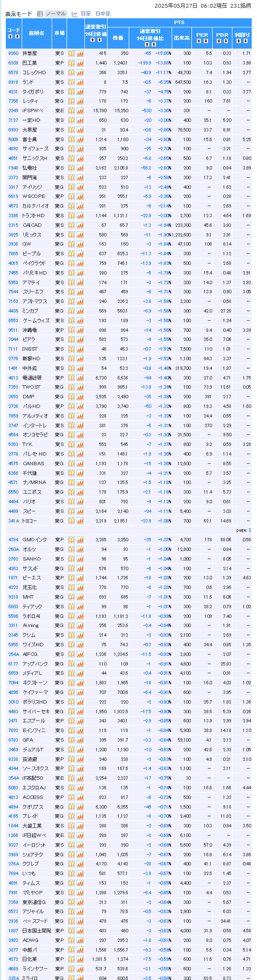Click the stock name ネクストーン

point(34,683)
